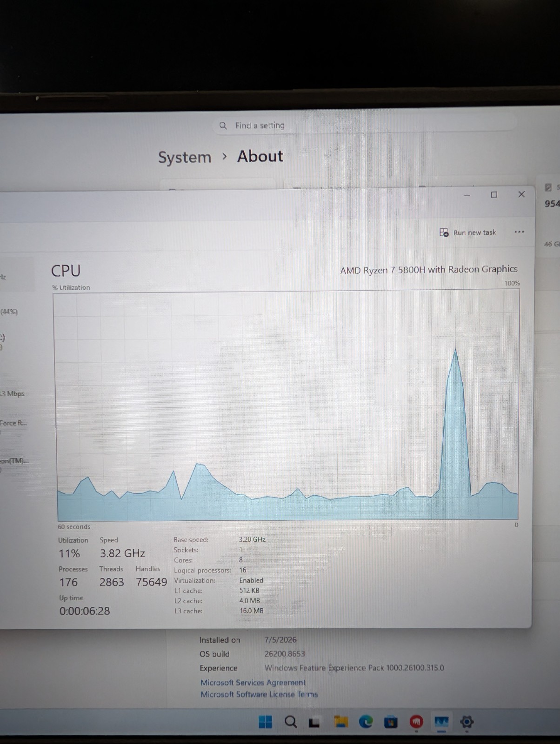Select the (44%) memory entry in sidebar

(x=9, y=312)
